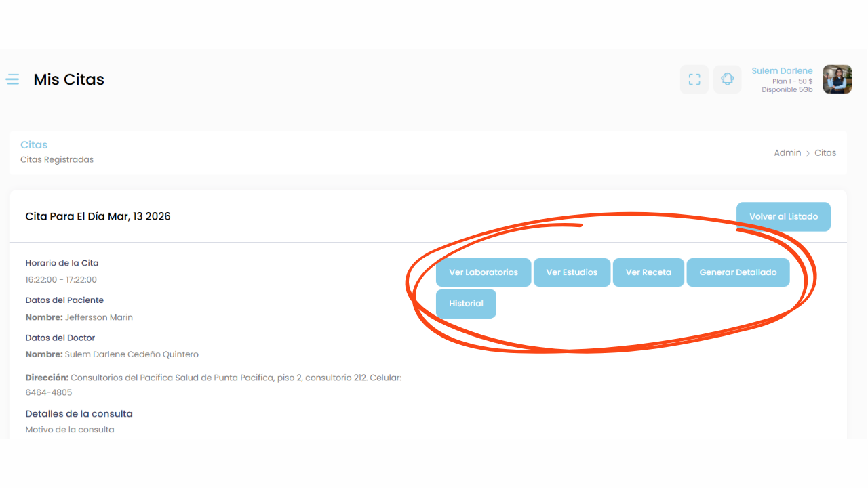Click the appointment time 16:22:00 - 17:22:00
This screenshot has width=868, height=488.
[x=61, y=279]
